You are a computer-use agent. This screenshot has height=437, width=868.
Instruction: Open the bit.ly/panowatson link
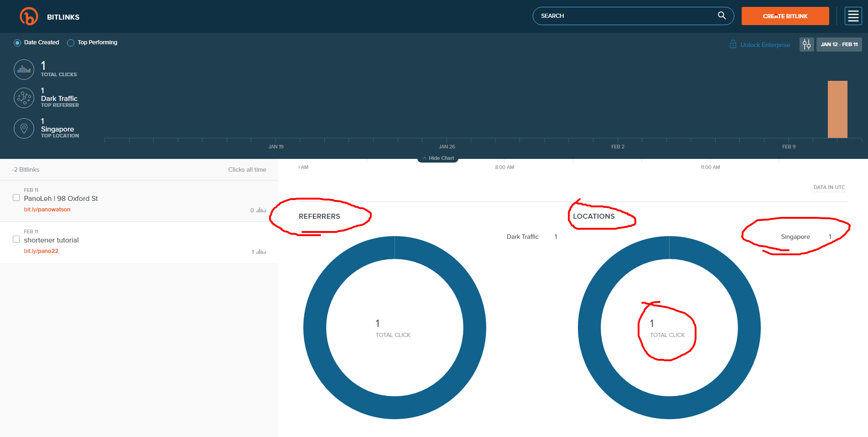(x=47, y=210)
